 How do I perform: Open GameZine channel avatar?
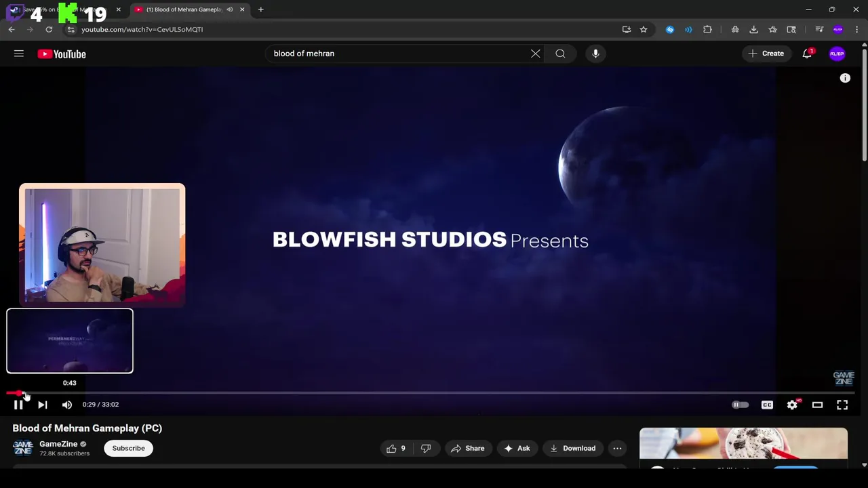click(x=22, y=448)
